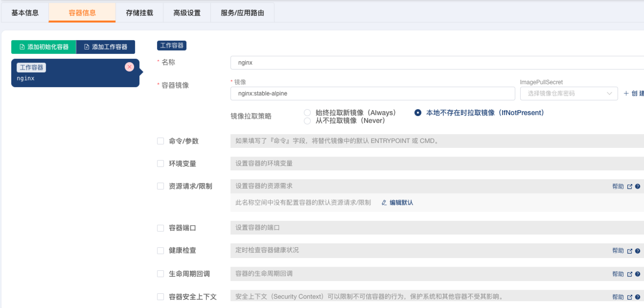The image size is (644, 308).
Task: Select 本地不存在时拉取镜像 (IfNotPresent) radio
Action: tap(418, 113)
